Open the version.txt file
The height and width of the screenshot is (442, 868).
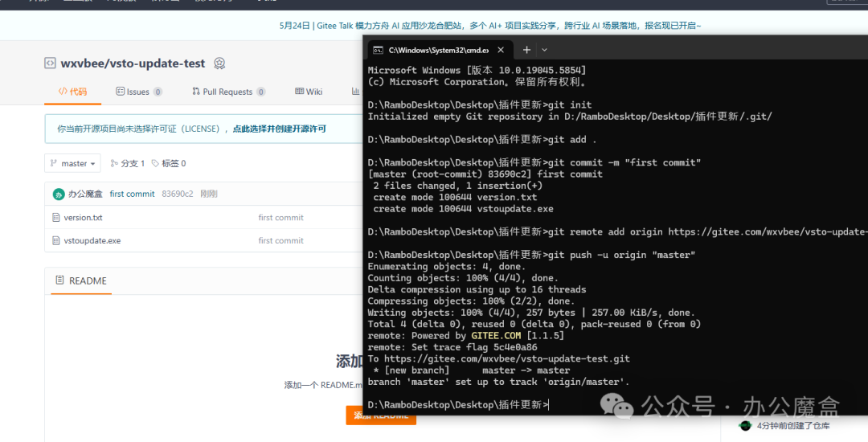click(83, 218)
